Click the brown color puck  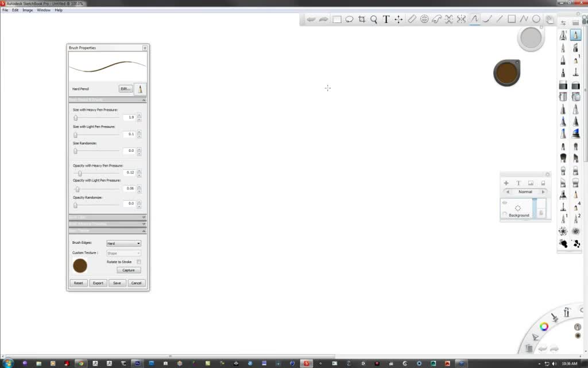(506, 73)
